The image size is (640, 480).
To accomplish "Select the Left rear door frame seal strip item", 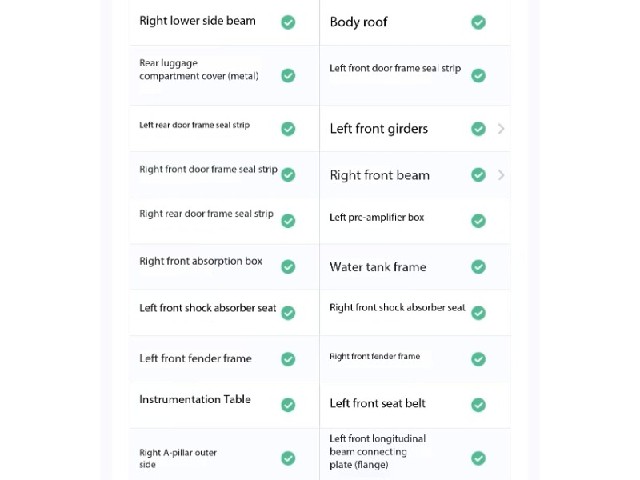I will click(x=224, y=129).
